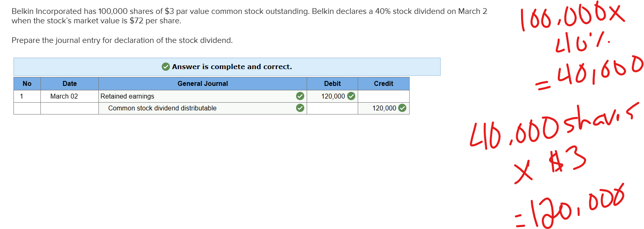
Task: Select the "Retained earnings" account field
Action: click(x=127, y=96)
